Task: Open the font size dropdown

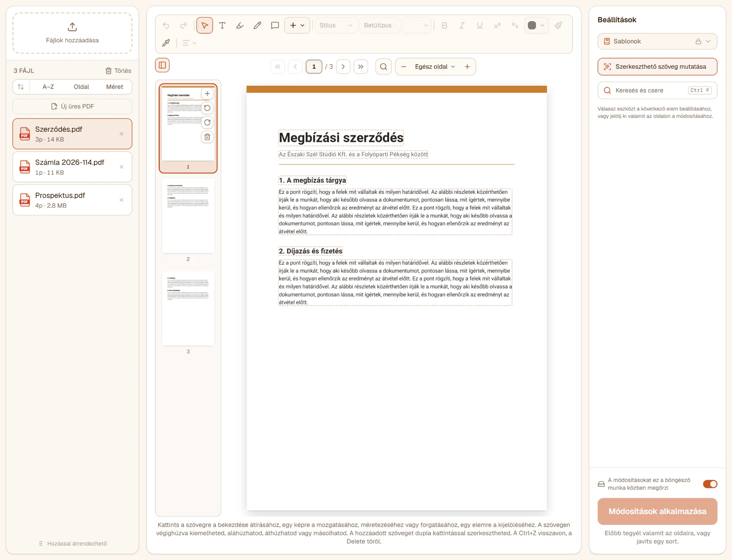Action: tap(416, 25)
